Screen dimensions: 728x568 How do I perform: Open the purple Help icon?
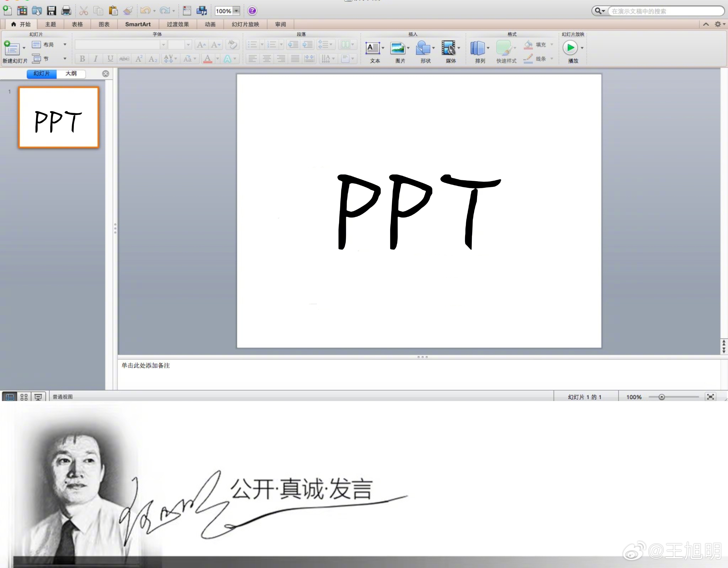click(x=252, y=11)
